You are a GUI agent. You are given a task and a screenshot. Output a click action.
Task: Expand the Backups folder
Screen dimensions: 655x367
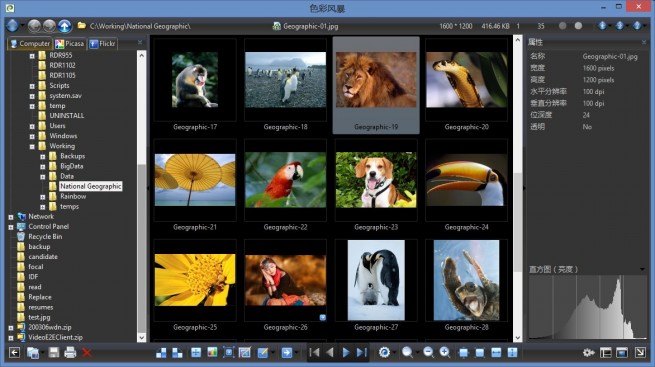pos(43,157)
